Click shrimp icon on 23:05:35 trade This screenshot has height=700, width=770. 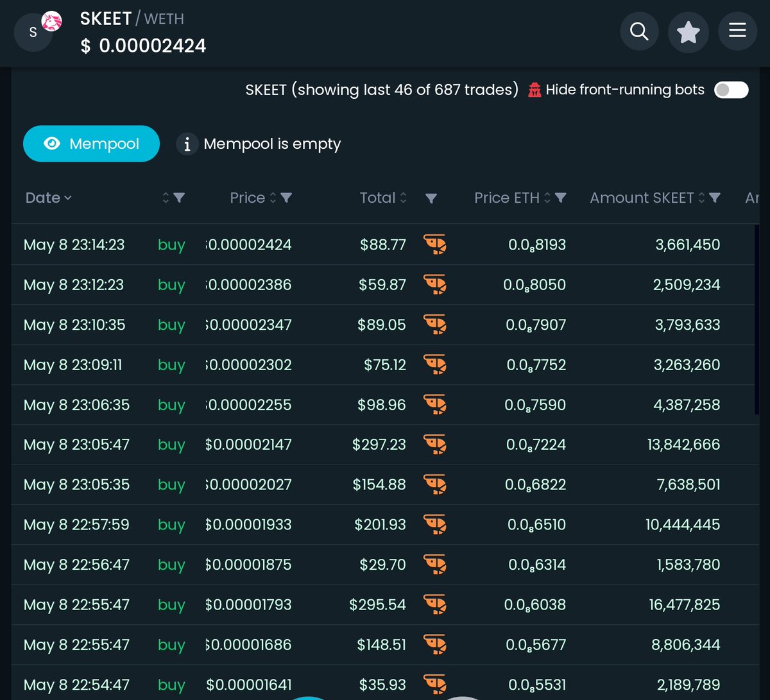[435, 484]
